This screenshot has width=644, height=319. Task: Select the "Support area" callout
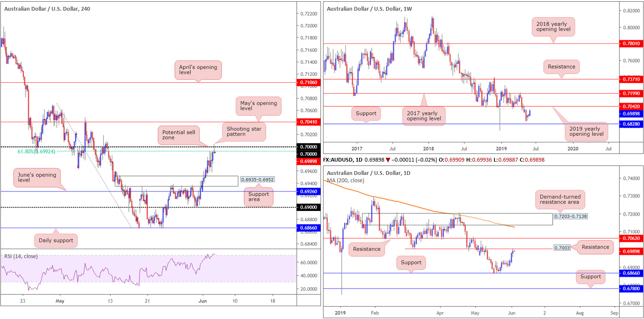click(259, 197)
